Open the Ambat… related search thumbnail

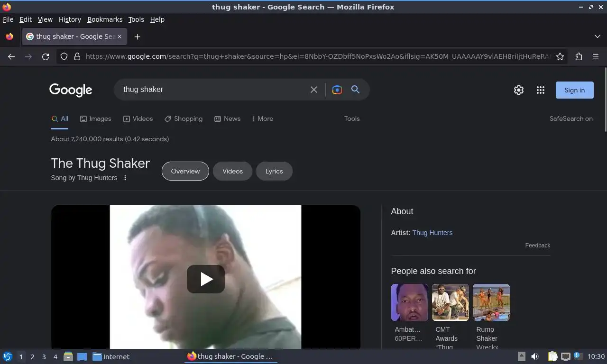(x=410, y=302)
